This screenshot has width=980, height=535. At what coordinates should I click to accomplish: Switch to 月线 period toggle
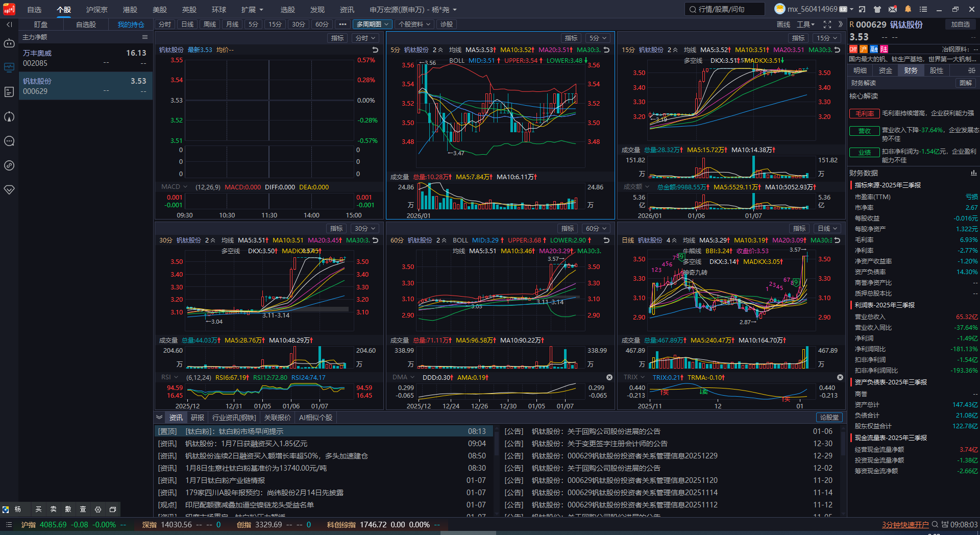pyautogui.click(x=232, y=25)
